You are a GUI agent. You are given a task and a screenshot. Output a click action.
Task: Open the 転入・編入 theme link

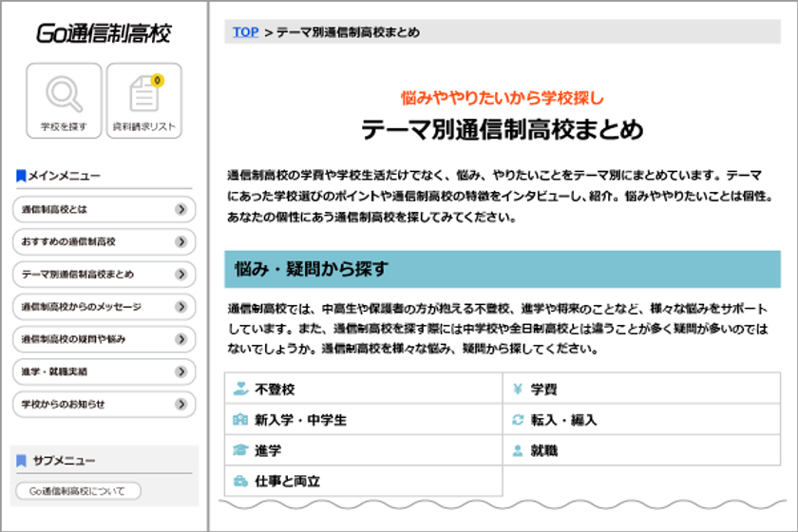point(642,420)
